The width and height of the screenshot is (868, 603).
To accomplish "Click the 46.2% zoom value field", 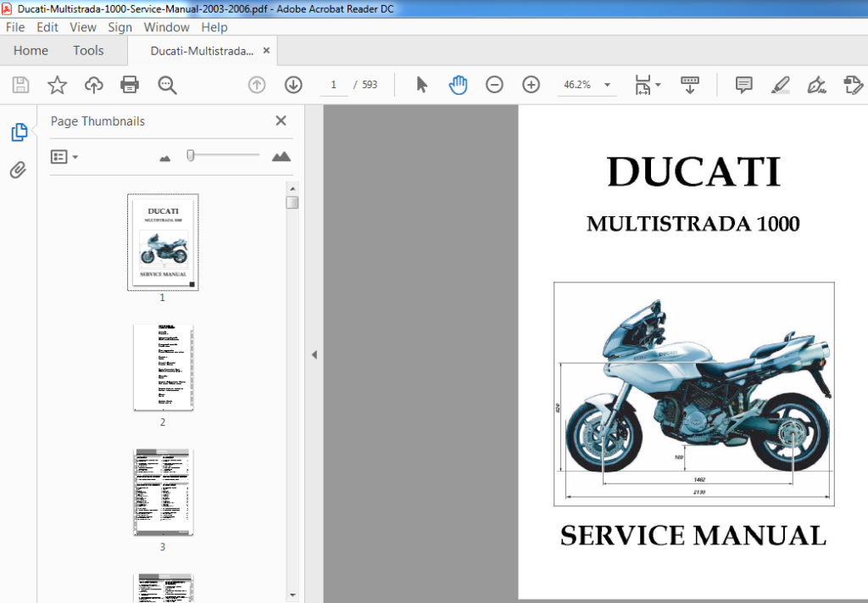I will 577,85.
